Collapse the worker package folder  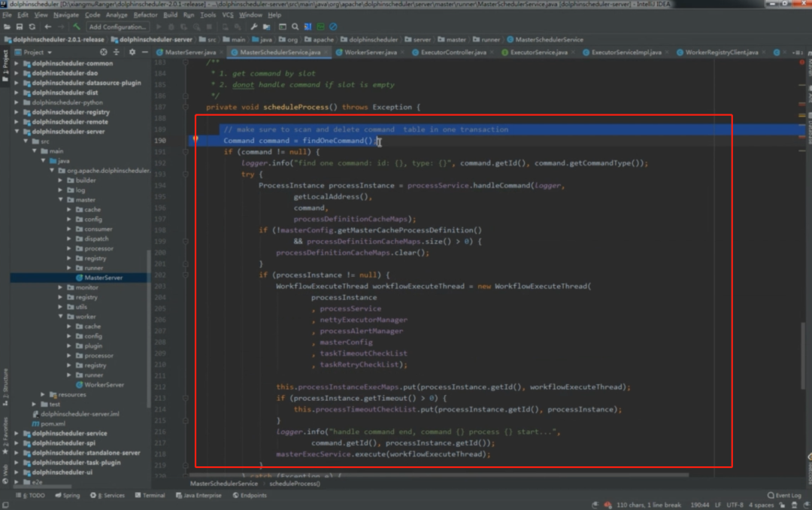pyautogui.click(x=61, y=317)
